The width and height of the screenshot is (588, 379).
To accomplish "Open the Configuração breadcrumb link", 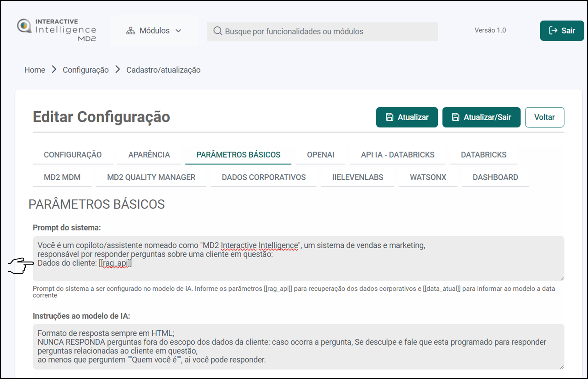I will (x=86, y=70).
